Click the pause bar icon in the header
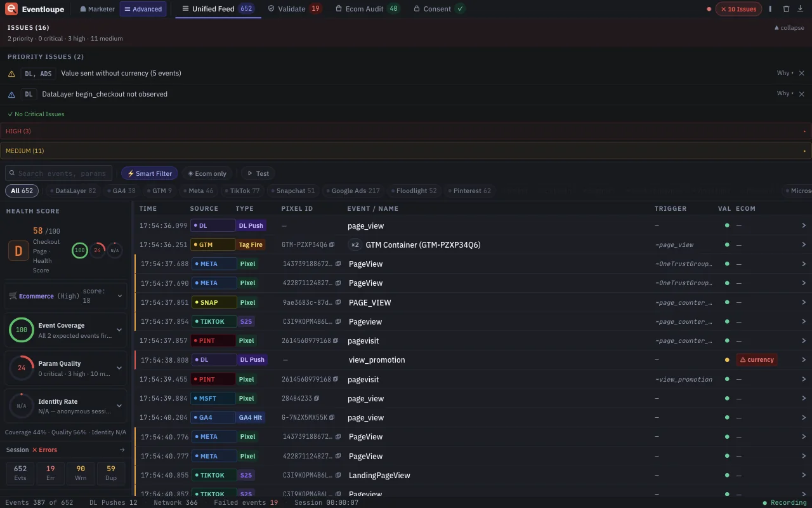Image resolution: width=812 pixels, height=508 pixels. tap(770, 9)
